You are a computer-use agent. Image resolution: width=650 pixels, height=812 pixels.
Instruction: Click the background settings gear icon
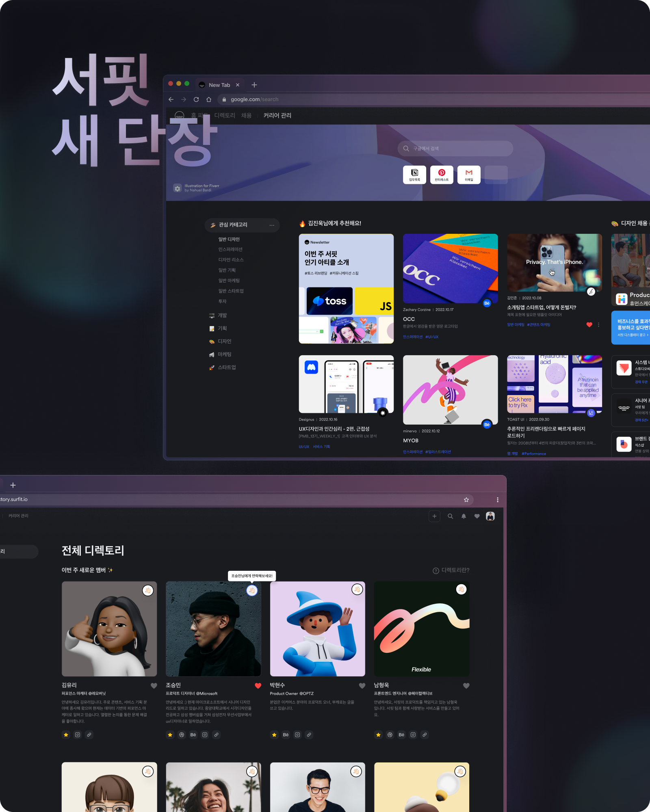(178, 188)
